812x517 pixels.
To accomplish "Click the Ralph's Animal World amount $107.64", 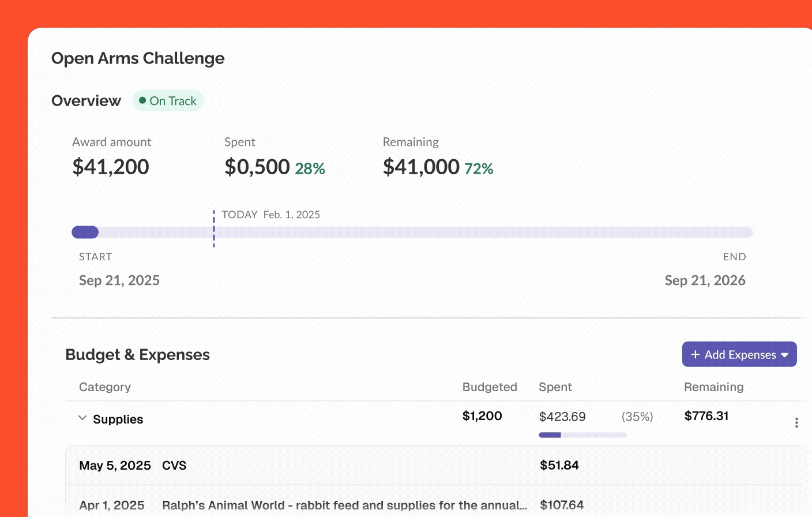I will (x=562, y=505).
